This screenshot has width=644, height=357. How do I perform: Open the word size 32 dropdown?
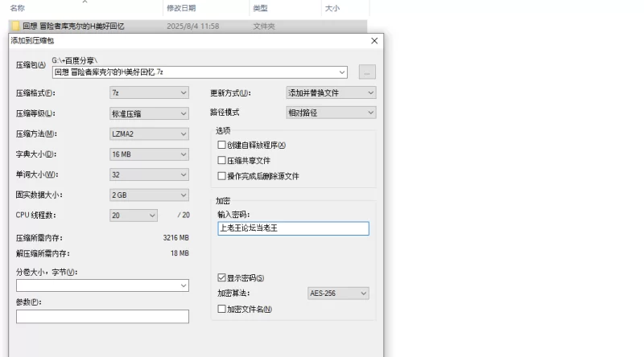click(149, 174)
